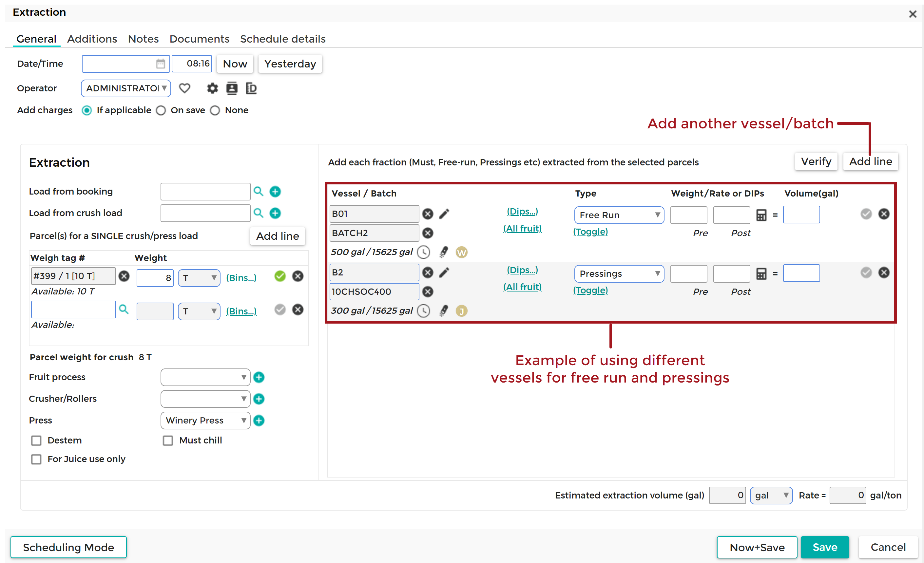924x563 pixels.
Task: Delete the Free Run extraction line
Action: pos(884,214)
